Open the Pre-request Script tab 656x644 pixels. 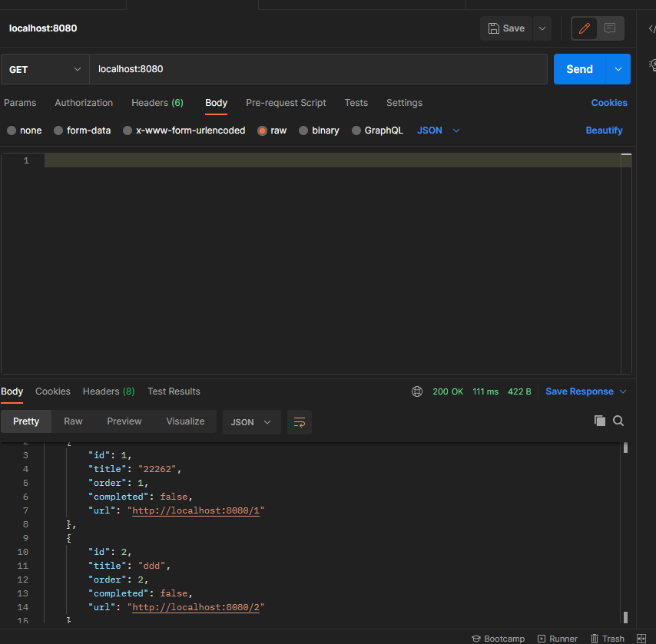(286, 103)
